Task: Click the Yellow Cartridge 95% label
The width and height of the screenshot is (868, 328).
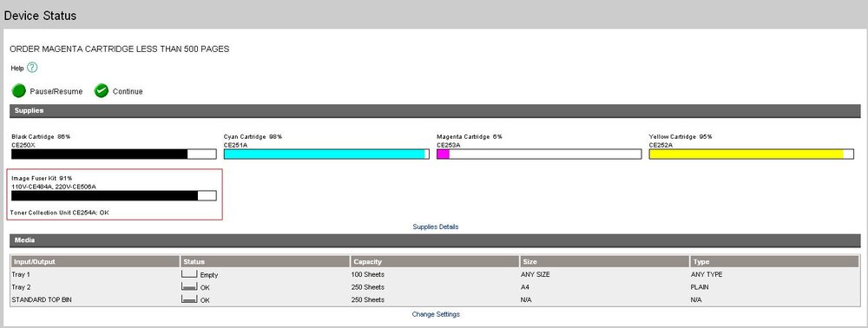Action: [x=681, y=136]
